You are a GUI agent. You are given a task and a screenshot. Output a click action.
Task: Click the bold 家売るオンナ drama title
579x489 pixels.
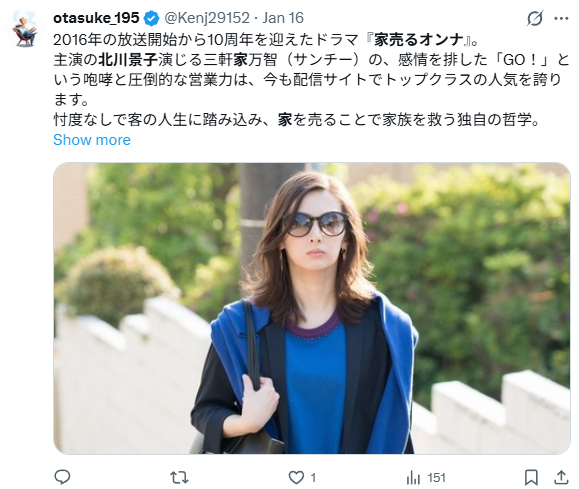[418, 40]
